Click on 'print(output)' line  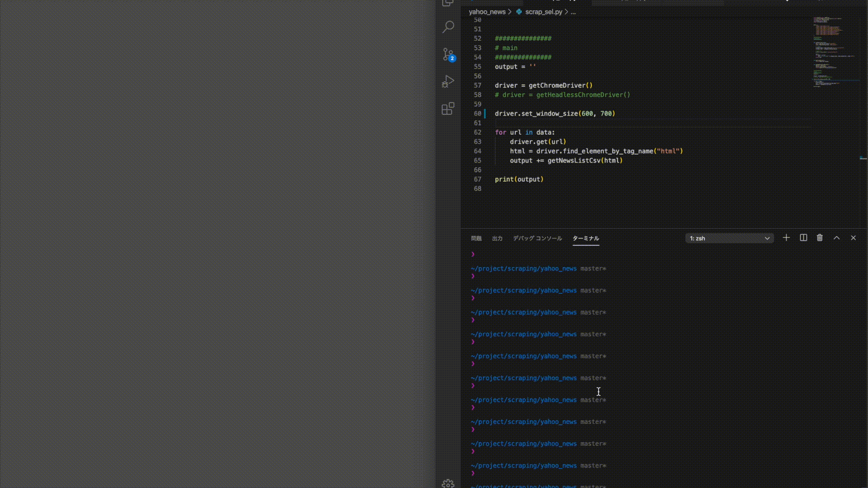point(519,179)
